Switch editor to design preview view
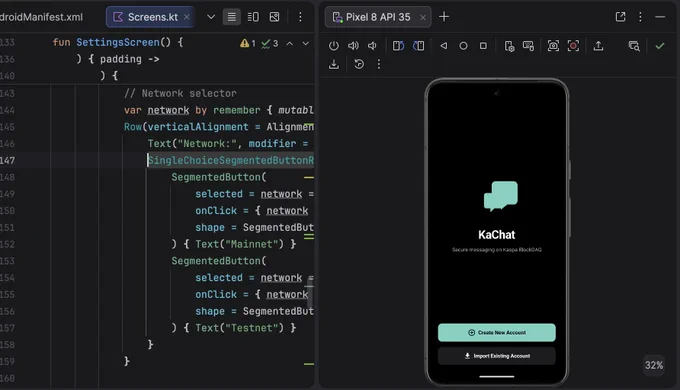This screenshot has width=680, height=390. (x=275, y=17)
